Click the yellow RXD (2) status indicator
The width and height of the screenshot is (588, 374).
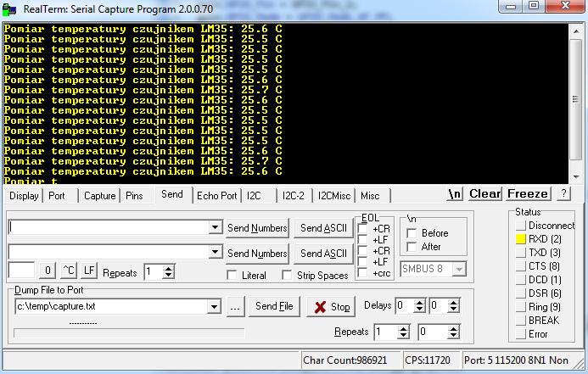(x=521, y=238)
